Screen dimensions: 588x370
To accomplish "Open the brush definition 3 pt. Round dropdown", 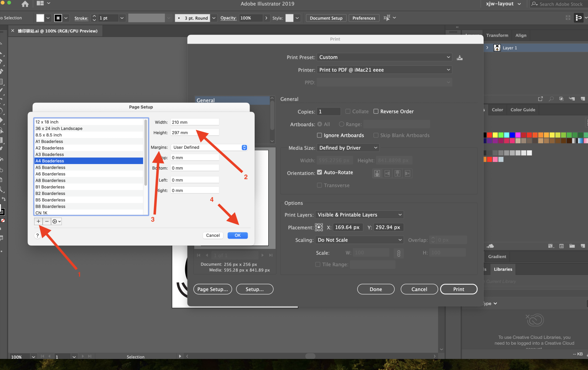I will (x=214, y=18).
